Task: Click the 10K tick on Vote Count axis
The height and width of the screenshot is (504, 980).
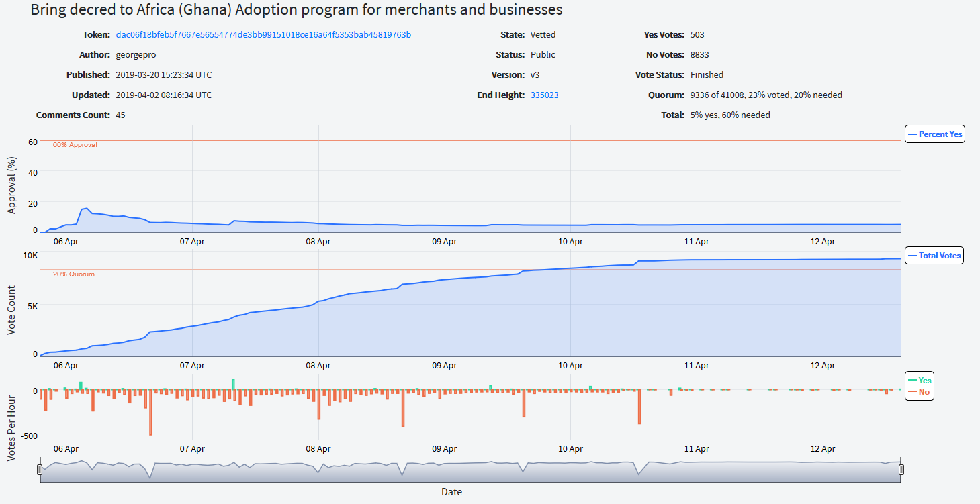Action: (x=30, y=256)
